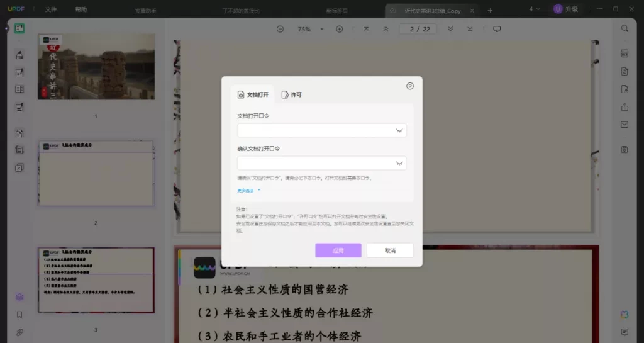Select page 3 thumbnail
The width and height of the screenshot is (644, 343).
pyautogui.click(x=96, y=280)
